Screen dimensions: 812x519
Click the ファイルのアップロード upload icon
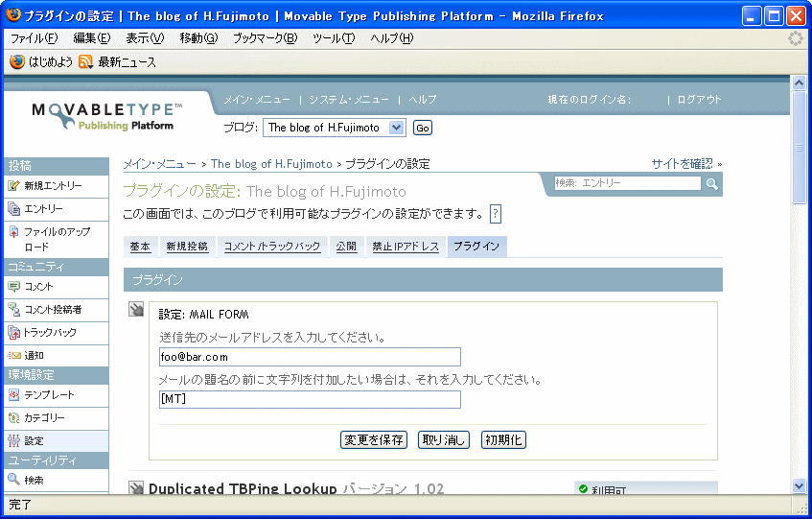pyautogui.click(x=14, y=231)
